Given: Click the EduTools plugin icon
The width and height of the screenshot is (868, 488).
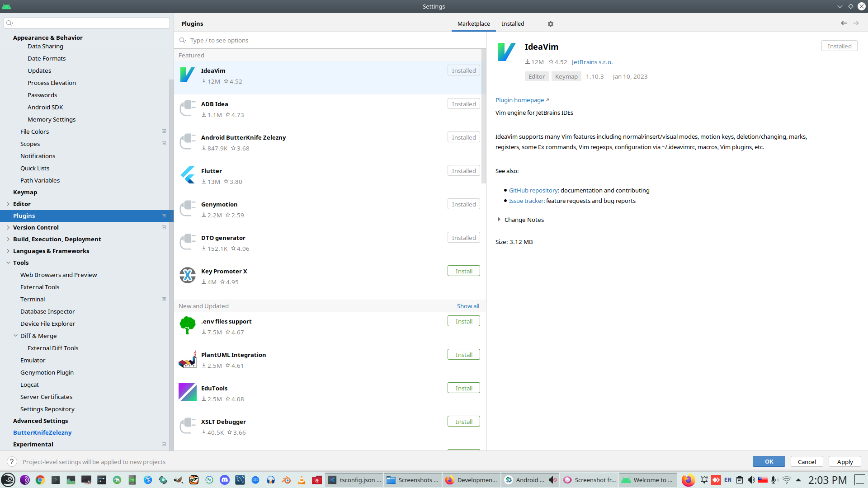Looking at the screenshot, I should coord(187,392).
